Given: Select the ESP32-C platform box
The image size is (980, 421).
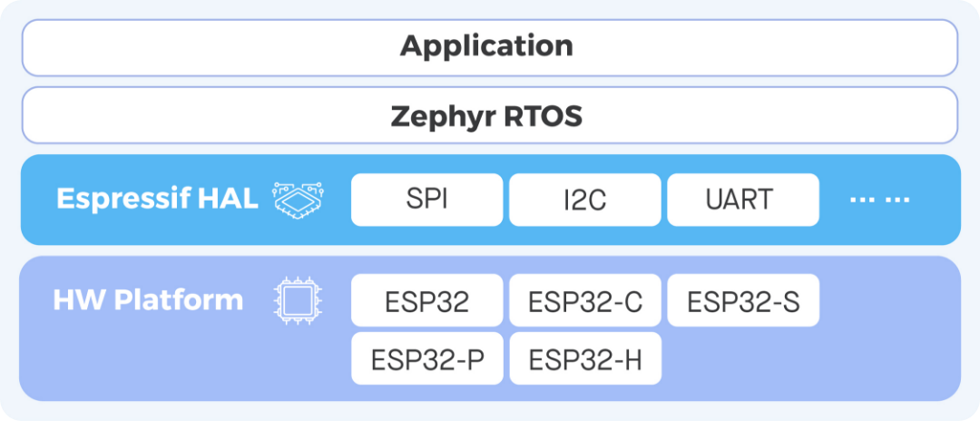Looking at the screenshot, I should pyautogui.click(x=584, y=300).
